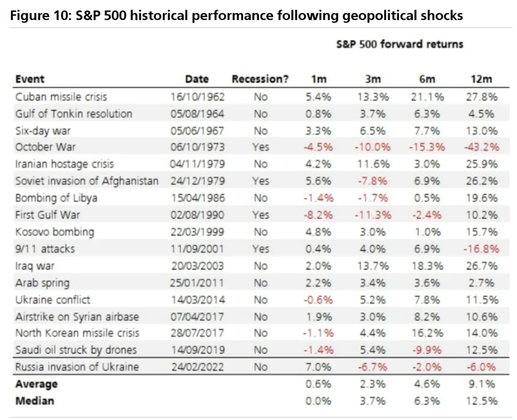Image resolution: width=517 pixels, height=420 pixels.
Task: Select Russia invasion of Ukraine row label
Action: (77, 367)
